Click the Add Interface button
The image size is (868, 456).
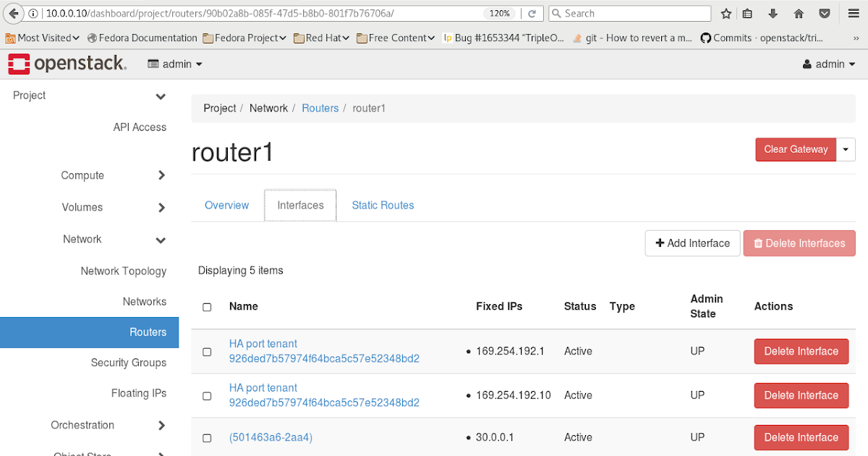click(692, 243)
